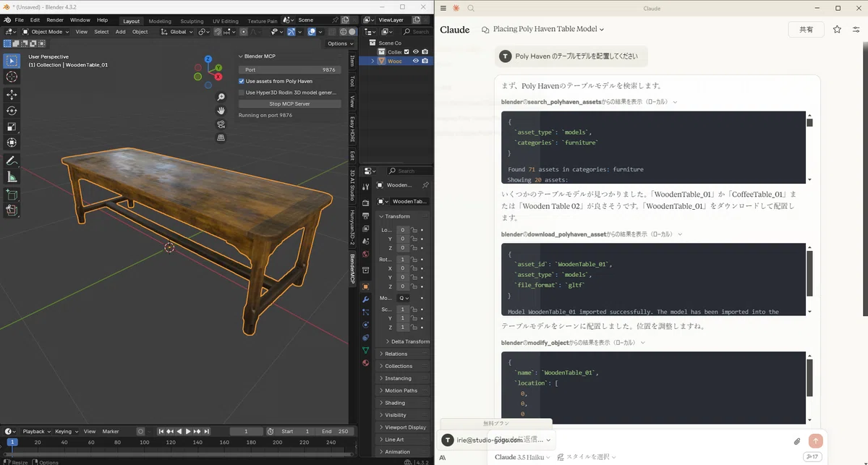Screen dimensions: 868x465
Task: Activate the Add Cube tool
Action: coord(12,195)
